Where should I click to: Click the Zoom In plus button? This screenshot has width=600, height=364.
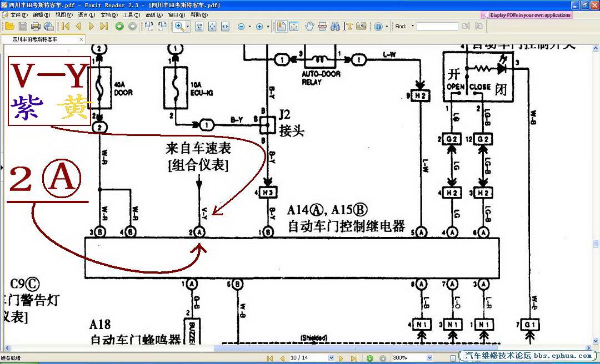point(259,27)
